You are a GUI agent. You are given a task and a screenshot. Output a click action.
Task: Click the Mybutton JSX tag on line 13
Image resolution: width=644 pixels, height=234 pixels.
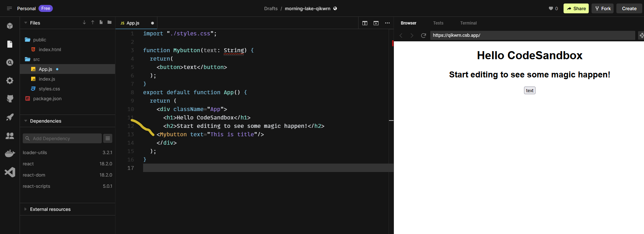click(x=173, y=135)
